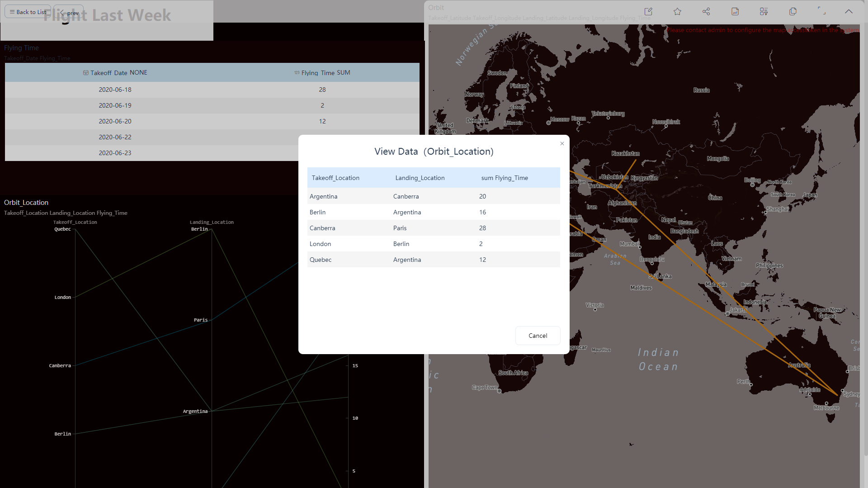Click the Jakarta marker on the map

(x=727, y=313)
